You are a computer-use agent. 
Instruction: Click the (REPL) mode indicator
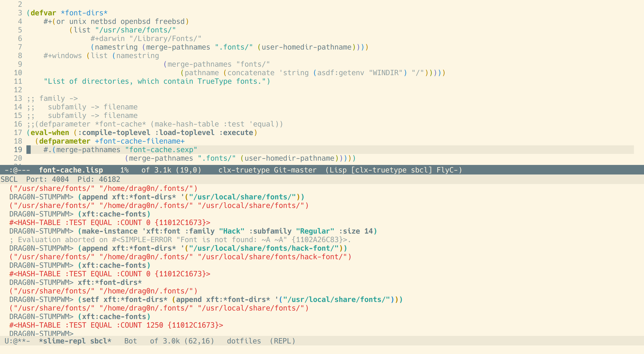[283, 341]
